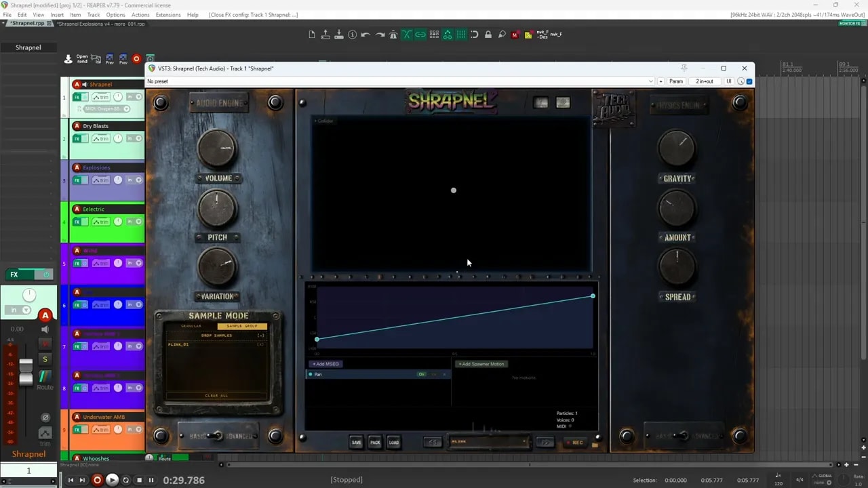
Task: Click the 2 in+out routing button
Action: coord(705,81)
